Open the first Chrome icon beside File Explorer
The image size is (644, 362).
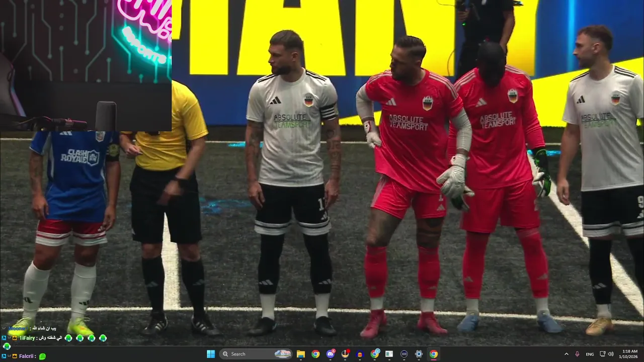click(315, 354)
